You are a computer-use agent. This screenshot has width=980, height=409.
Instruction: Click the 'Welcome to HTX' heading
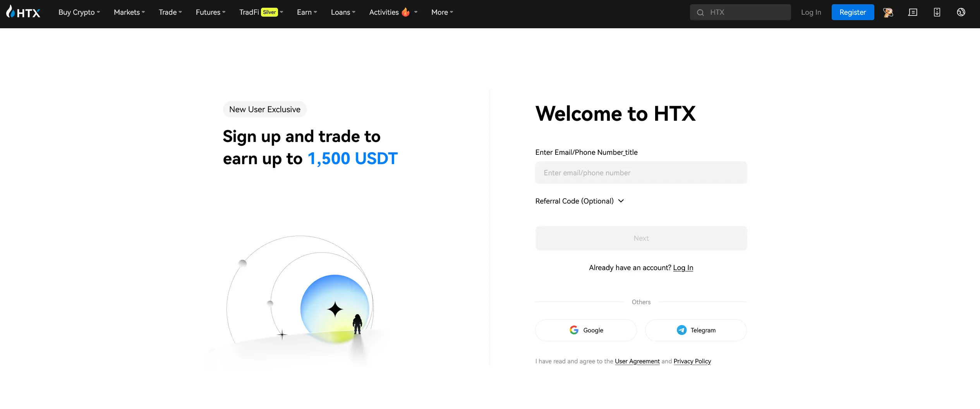coord(616,114)
